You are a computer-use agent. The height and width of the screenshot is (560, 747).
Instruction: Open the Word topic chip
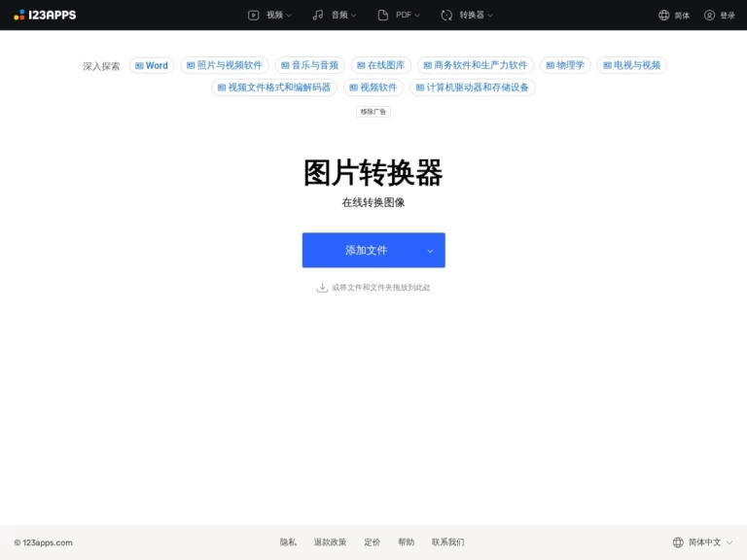click(152, 65)
